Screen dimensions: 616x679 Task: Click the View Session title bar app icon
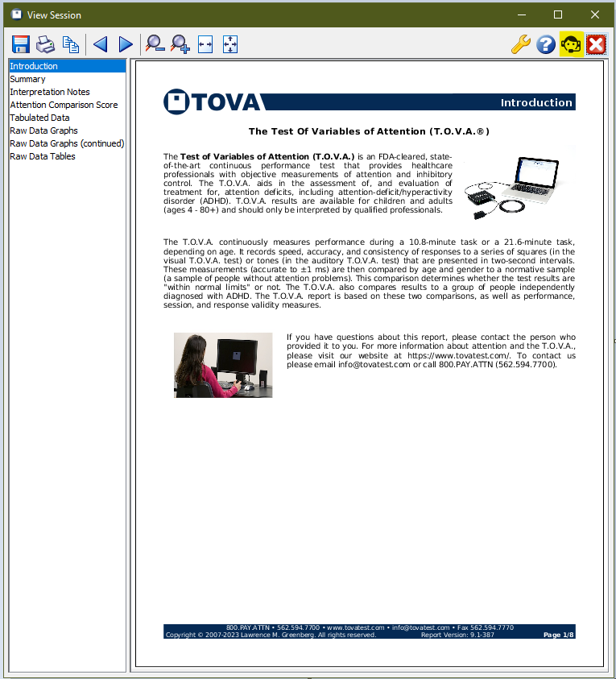[x=16, y=14]
